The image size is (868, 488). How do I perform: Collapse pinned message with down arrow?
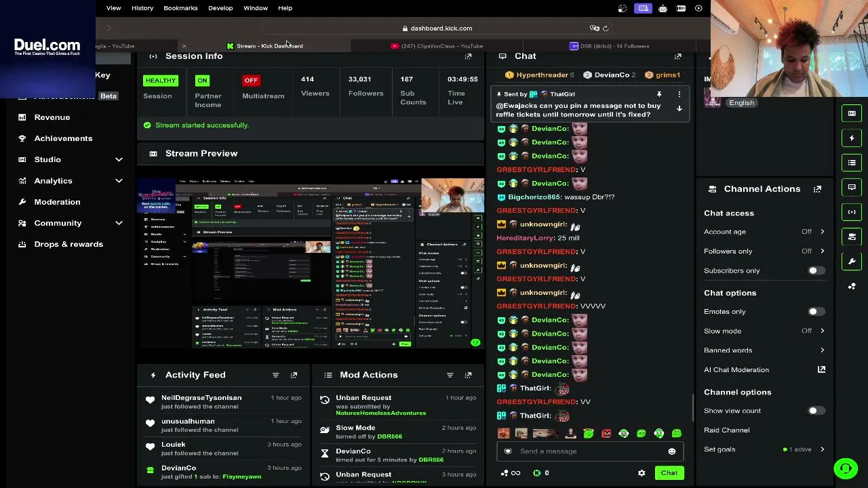[679, 108]
